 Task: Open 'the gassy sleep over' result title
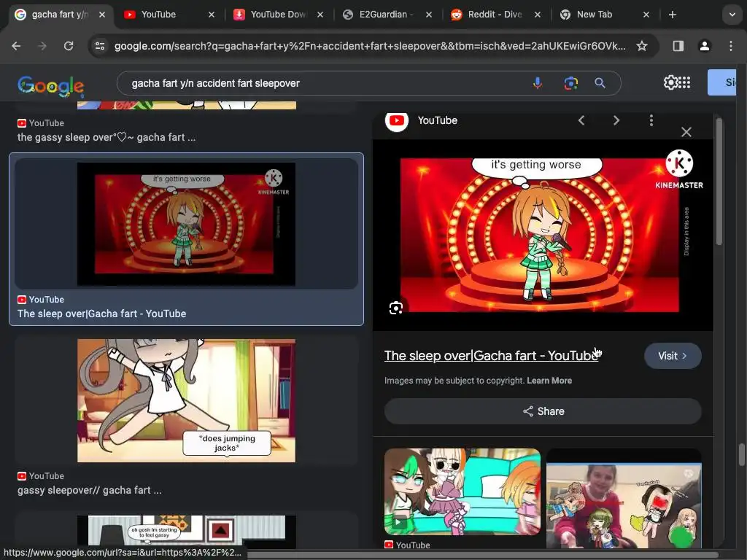coord(107,137)
